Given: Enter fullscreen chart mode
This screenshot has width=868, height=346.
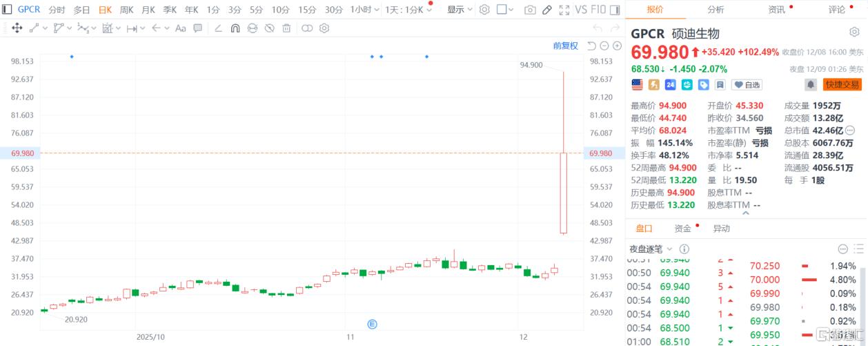Looking at the screenshot, I should pyautogui.click(x=564, y=10).
